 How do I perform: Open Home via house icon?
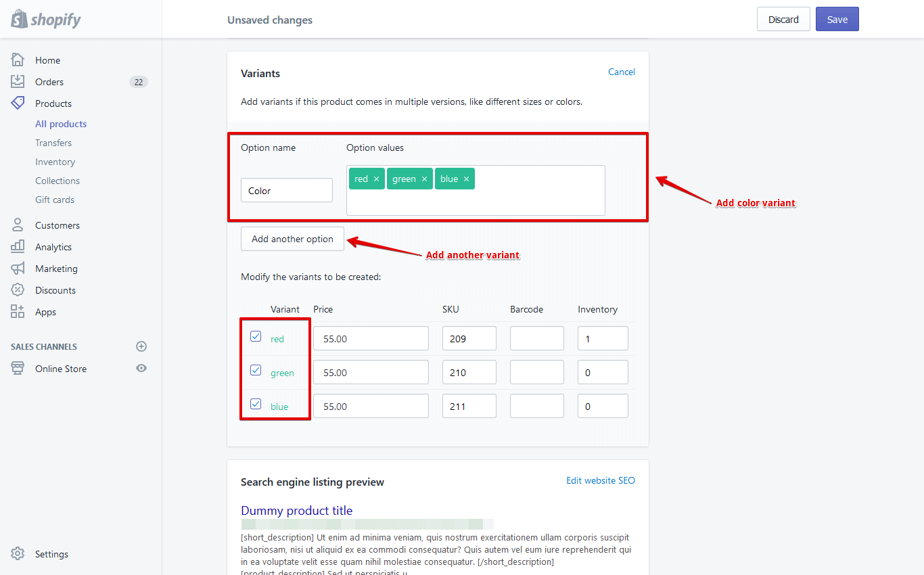[x=18, y=60]
